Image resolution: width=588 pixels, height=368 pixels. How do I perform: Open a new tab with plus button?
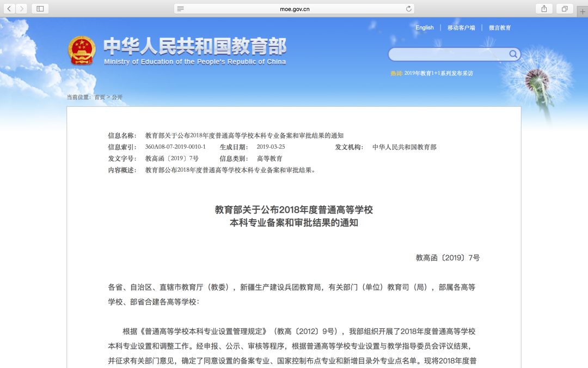click(x=583, y=11)
